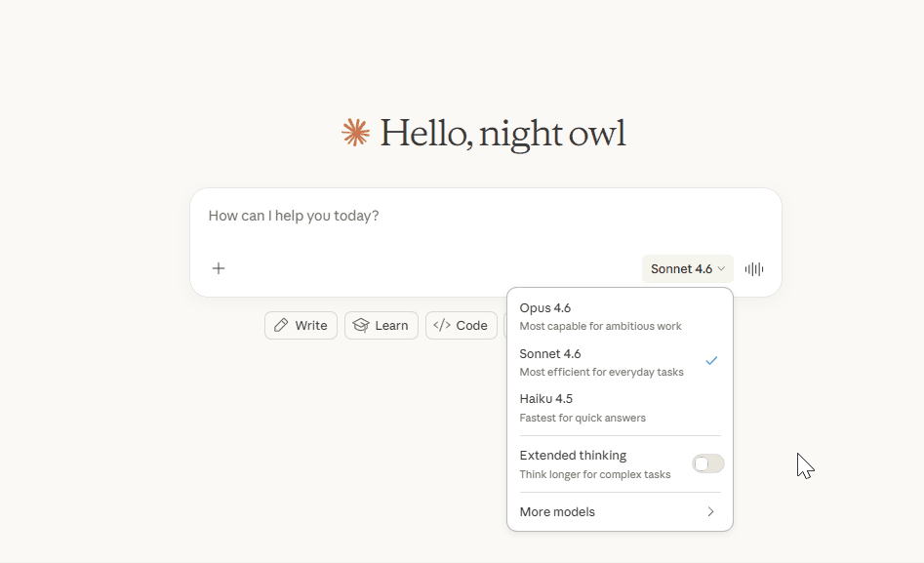This screenshot has width=924, height=563.
Task: Click the Learn suggestion button
Action: click(x=382, y=326)
